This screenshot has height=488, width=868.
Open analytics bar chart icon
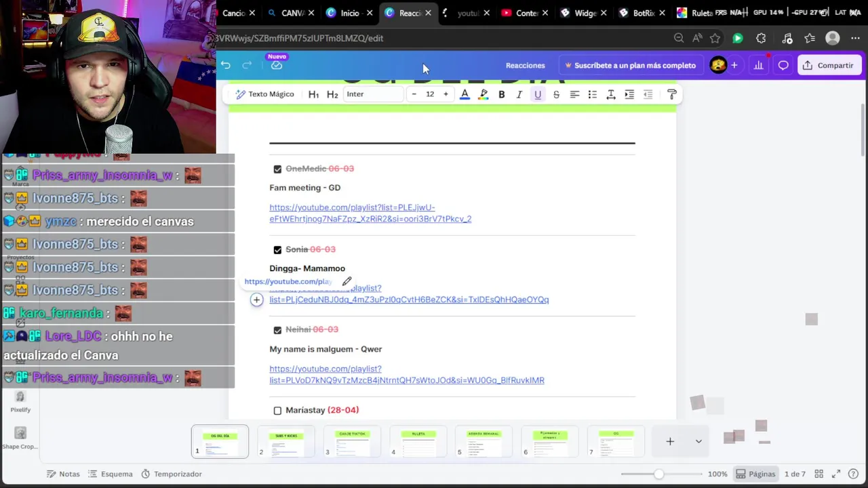[758, 65]
